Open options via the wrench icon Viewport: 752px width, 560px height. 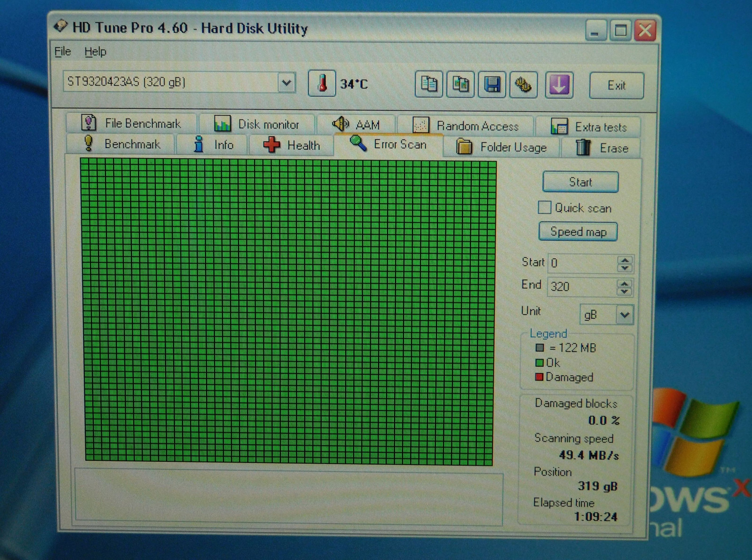[523, 85]
